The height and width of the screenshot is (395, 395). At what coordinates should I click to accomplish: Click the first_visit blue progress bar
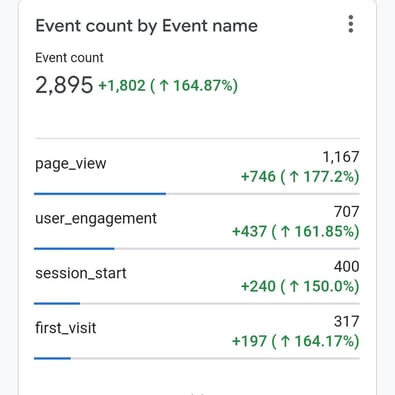pyautogui.click(x=52, y=358)
